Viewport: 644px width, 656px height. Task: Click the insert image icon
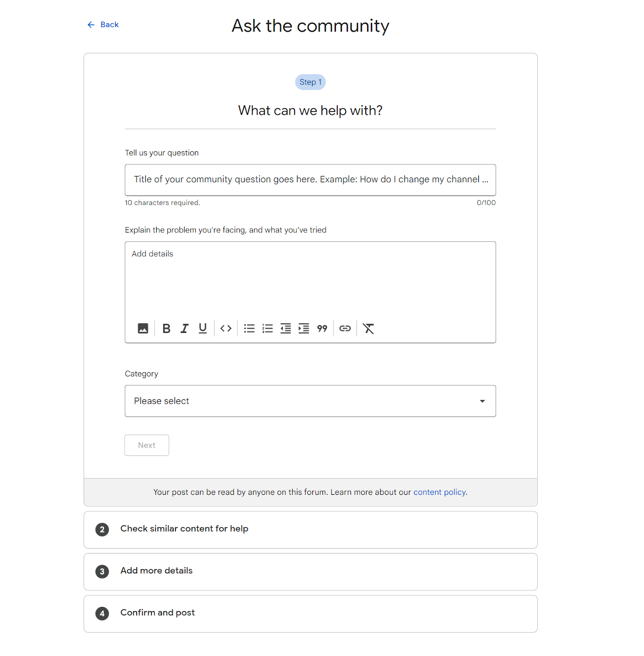(143, 328)
